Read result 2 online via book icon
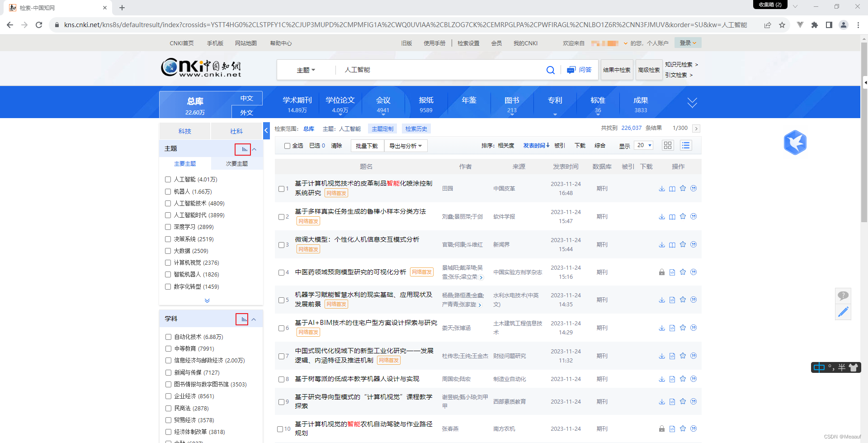Image resolution: width=868 pixels, height=443 pixels. point(672,217)
